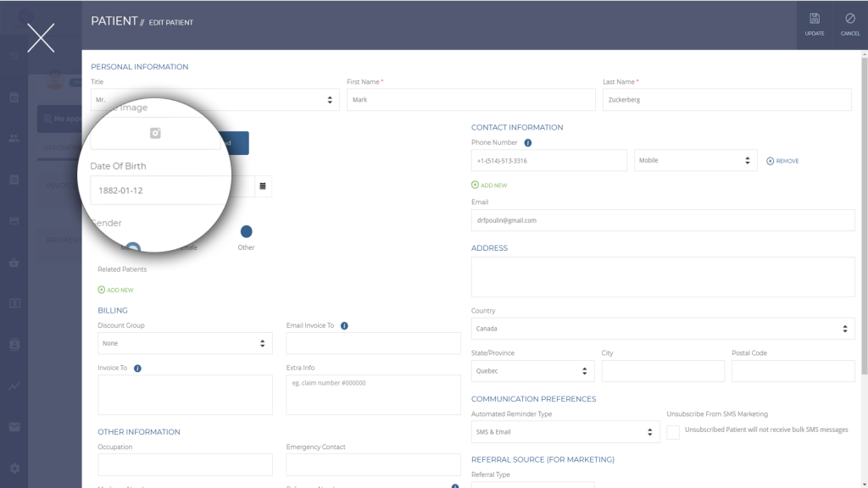The height and width of the screenshot is (488, 868).
Task: Open the line chart reports icon in the sidebar
Action: (x=14, y=385)
